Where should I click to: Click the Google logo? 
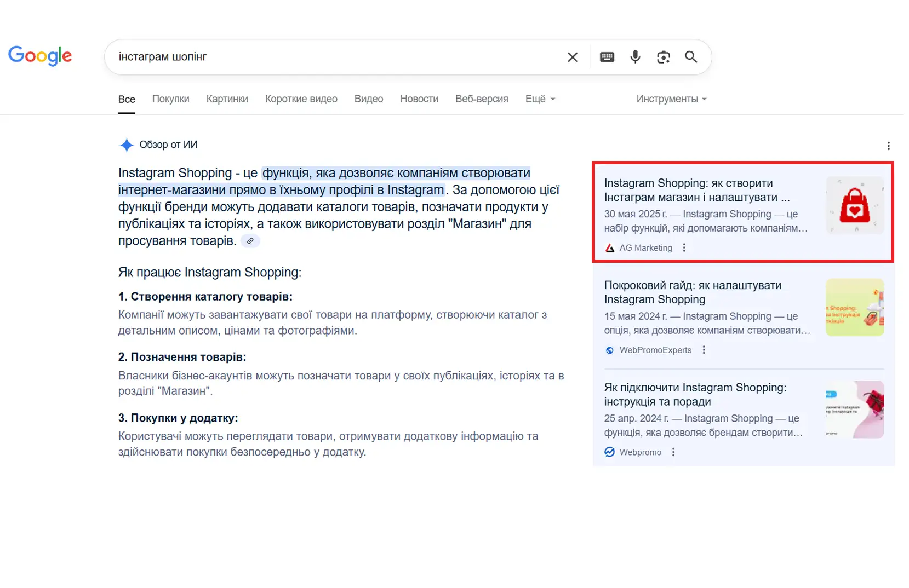coord(40,56)
